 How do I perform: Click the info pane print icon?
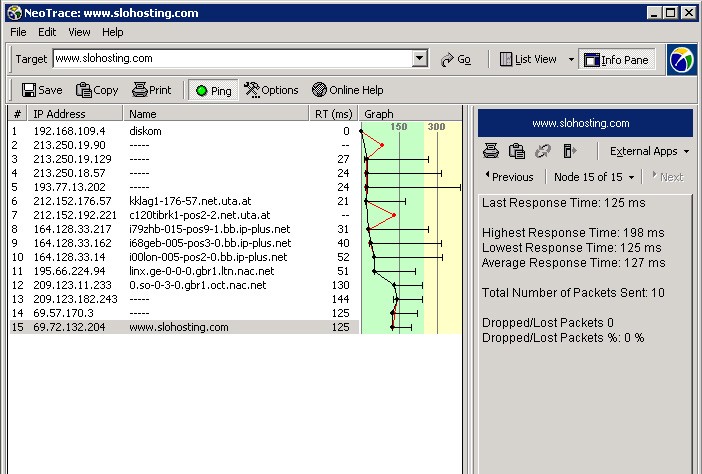[x=491, y=151]
